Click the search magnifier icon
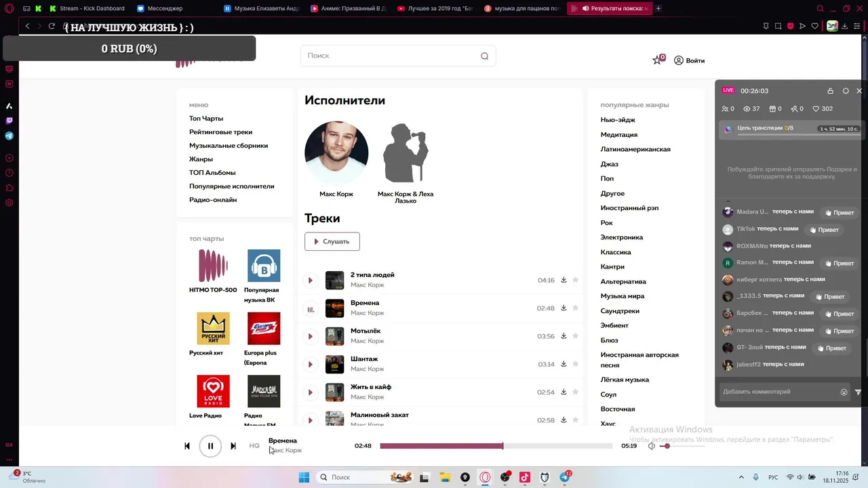The image size is (868, 488). tap(484, 56)
